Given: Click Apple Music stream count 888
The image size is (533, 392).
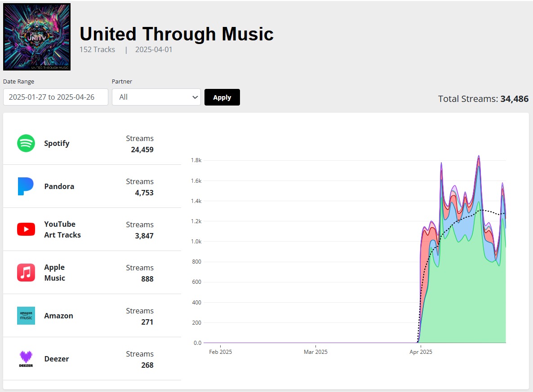Looking at the screenshot, I should (147, 279).
